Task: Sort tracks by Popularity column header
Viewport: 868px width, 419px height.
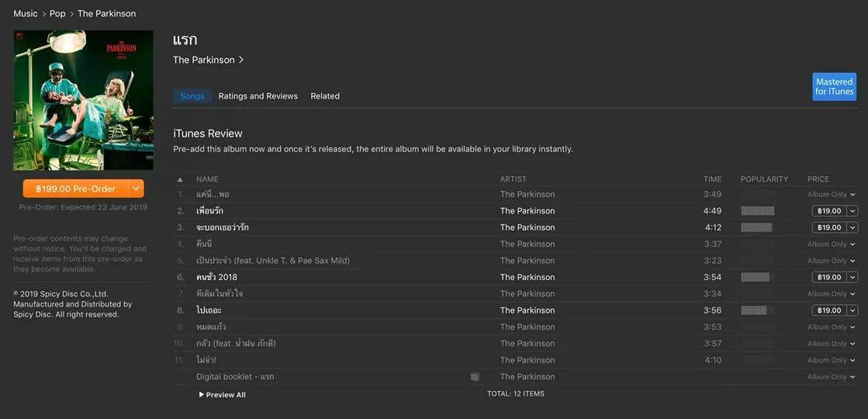Action: click(764, 178)
